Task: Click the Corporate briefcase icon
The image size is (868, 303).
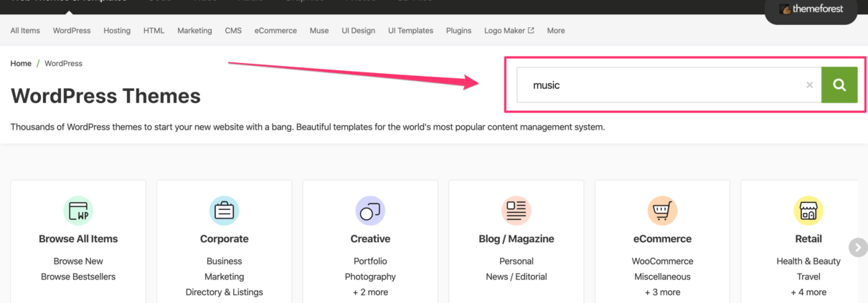Action: [x=225, y=211]
